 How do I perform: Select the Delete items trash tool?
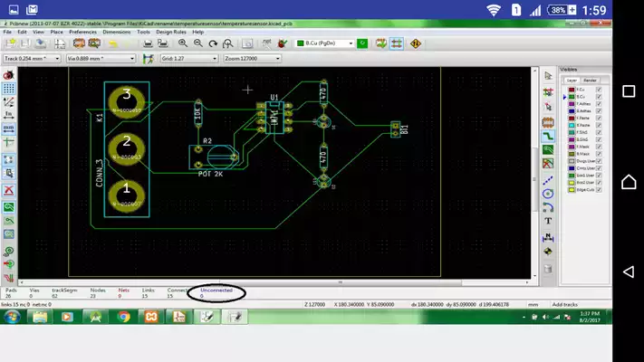(548, 269)
